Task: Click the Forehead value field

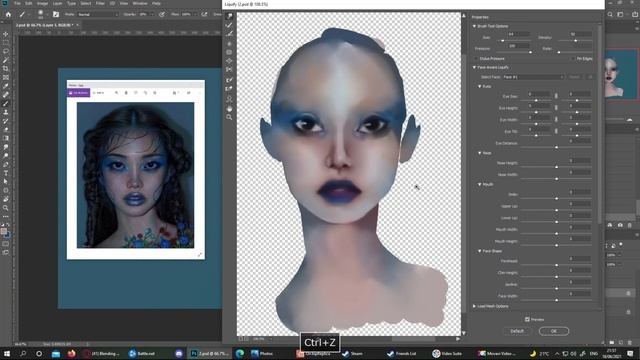Action: [x=580, y=258]
